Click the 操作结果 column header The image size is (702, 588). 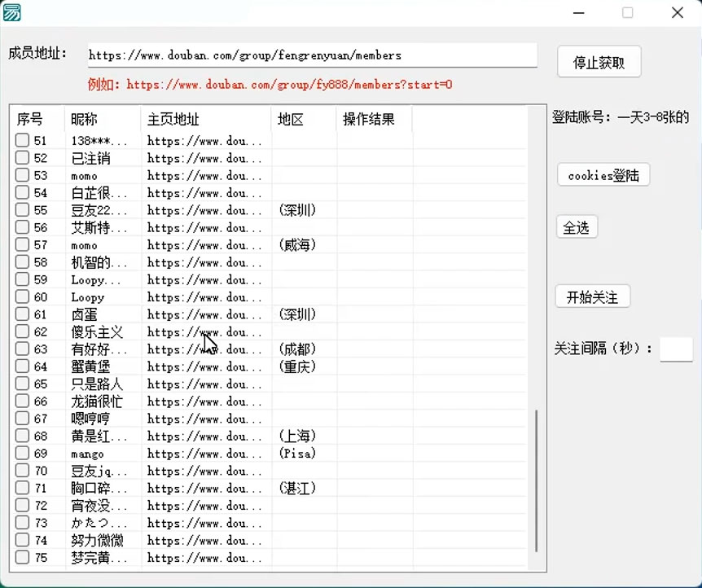coord(369,120)
